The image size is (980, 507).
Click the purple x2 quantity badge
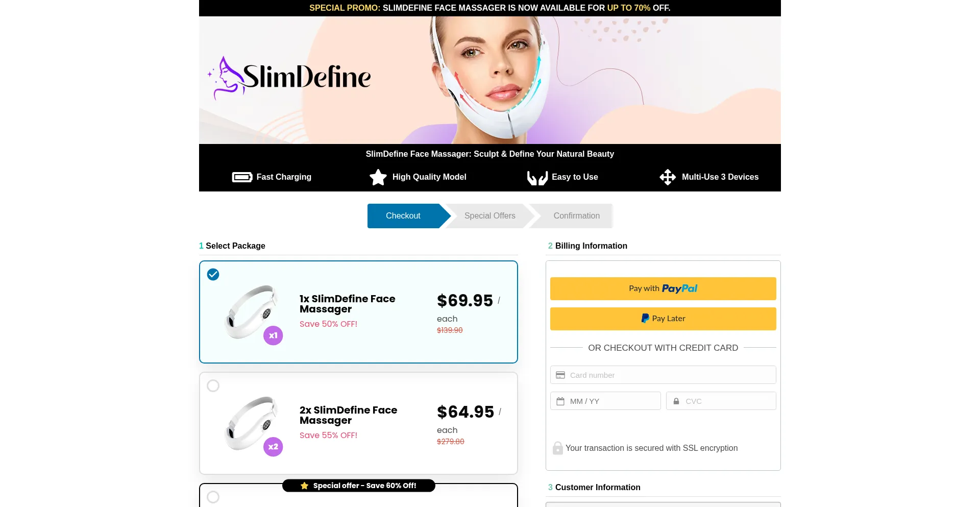coord(273,447)
